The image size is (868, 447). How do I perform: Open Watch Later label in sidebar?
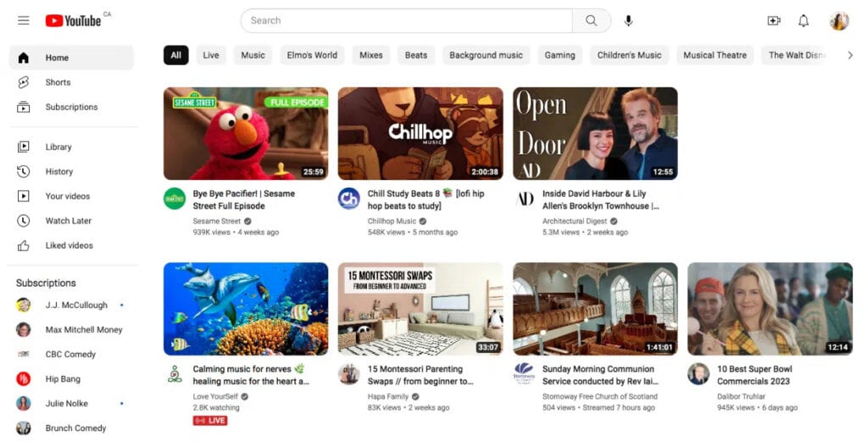pos(69,221)
